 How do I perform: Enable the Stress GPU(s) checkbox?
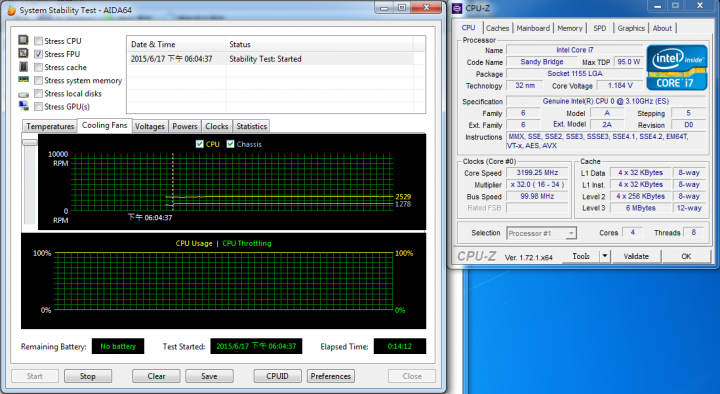click(x=39, y=107)
